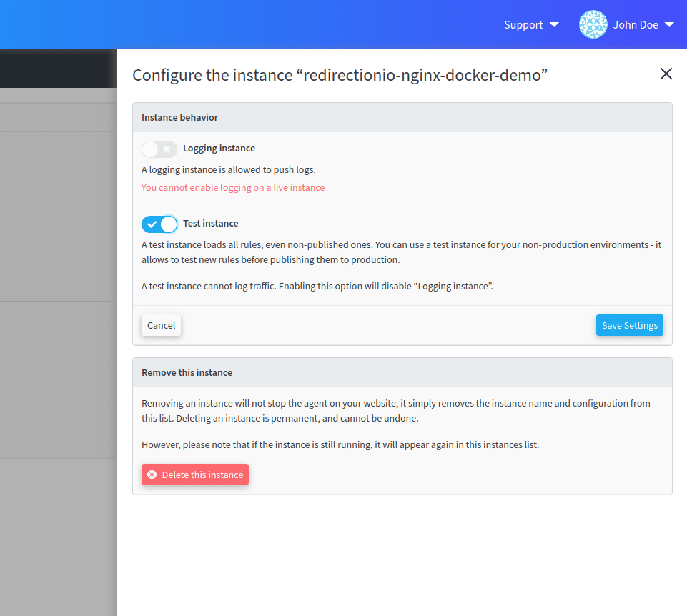This screenshot has height=616, width=687.
Task: Click the X-circle icon in Delete button
Action: pyautogui.click(x=152, y=475)
